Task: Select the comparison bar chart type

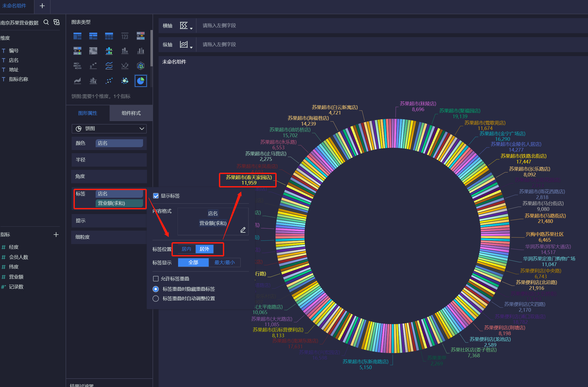Action: coord(77,66)
